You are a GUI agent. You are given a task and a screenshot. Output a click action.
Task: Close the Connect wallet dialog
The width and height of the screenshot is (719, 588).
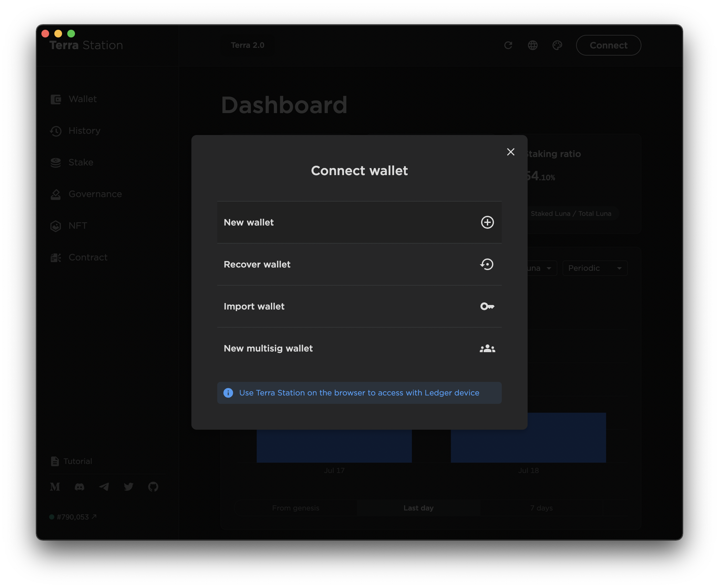point(510,152)
